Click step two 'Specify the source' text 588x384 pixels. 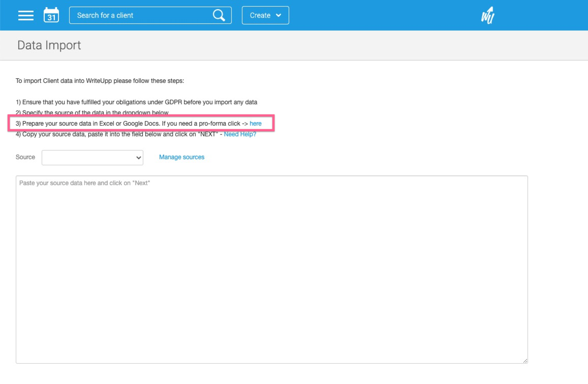(x=91, y=113)
